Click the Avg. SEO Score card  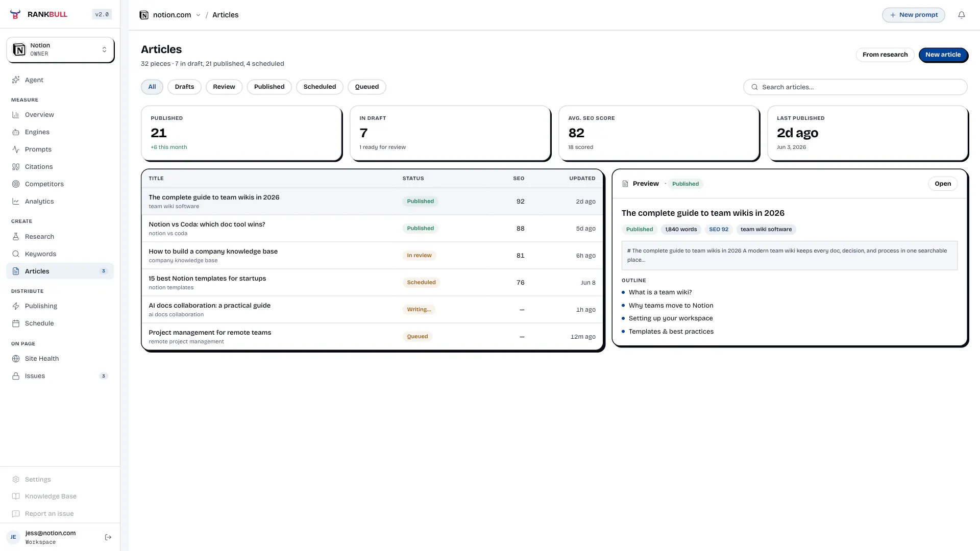click(x=659, y=133)
